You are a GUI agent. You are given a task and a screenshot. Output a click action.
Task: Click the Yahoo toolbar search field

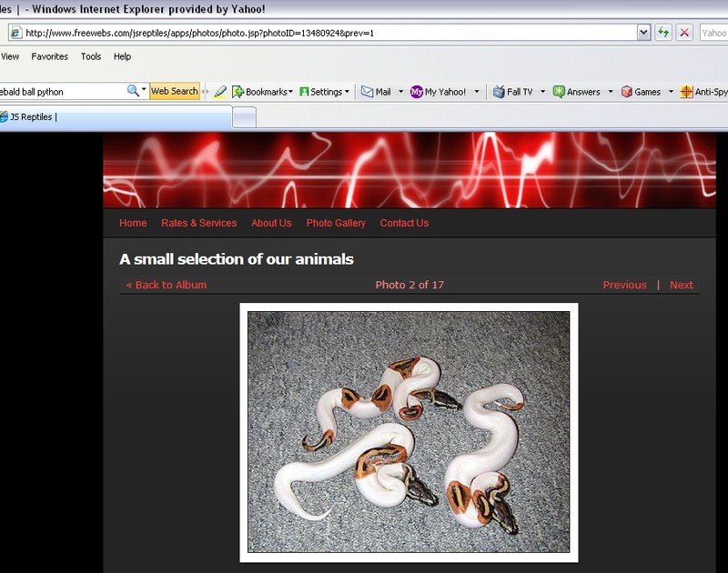click(x=62, y=91)
